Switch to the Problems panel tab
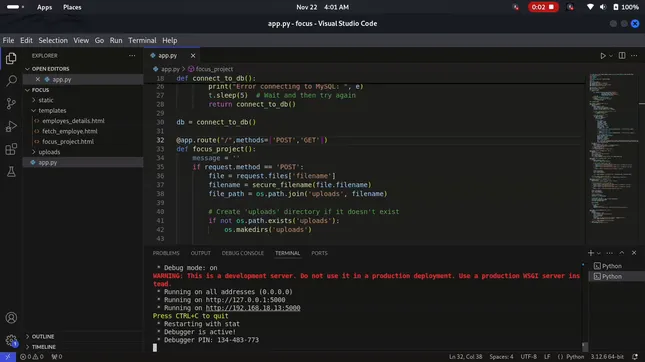The height and width of the screenshot is (362, 645). pos(166,253)
